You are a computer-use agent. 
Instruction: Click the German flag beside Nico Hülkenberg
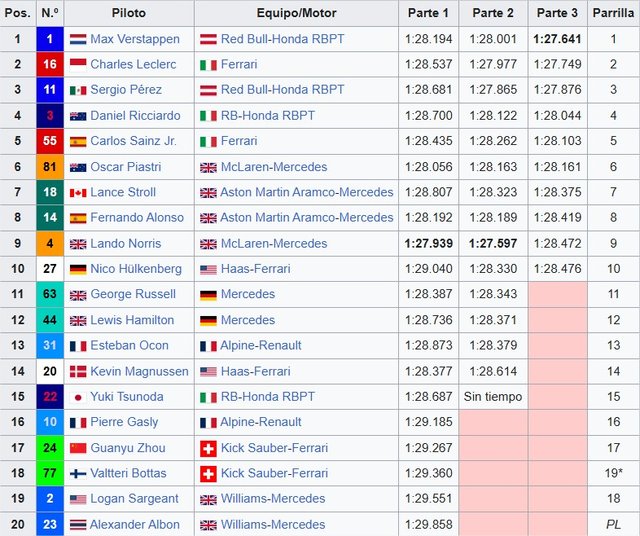pyautogui.click(x=78, y=269)
